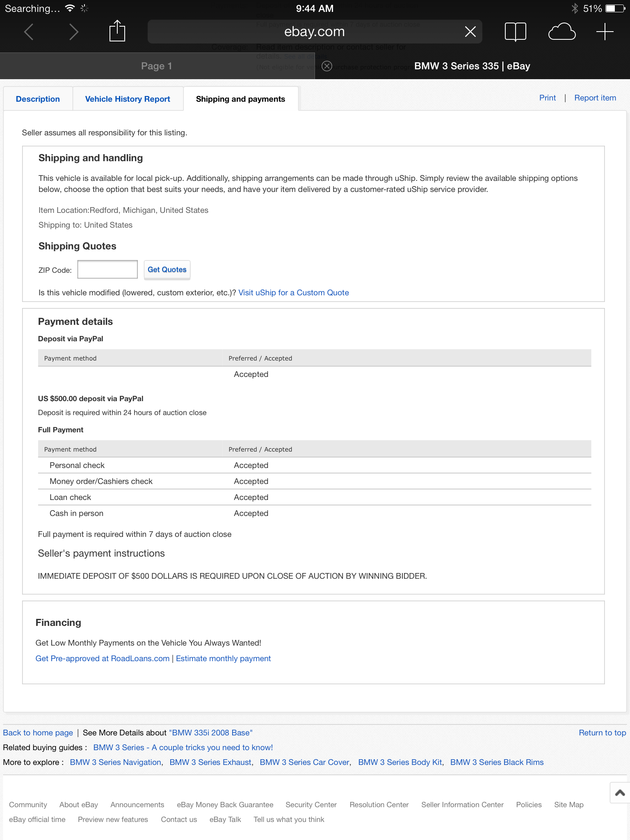The image size is (630, 840).
Task: Open the bookmarks book icon
Action: [515, 32]
